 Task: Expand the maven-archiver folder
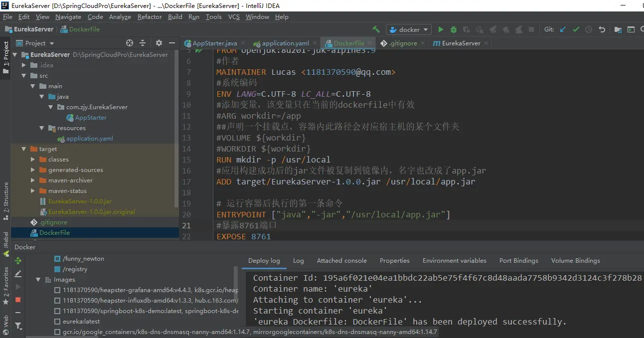pyautogui.click(x=33, y=180)
